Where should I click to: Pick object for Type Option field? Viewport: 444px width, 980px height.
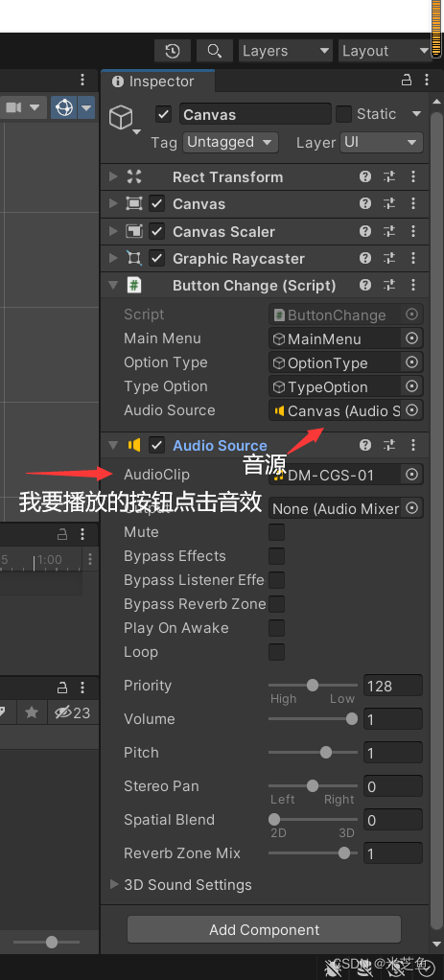coord(411,386)
